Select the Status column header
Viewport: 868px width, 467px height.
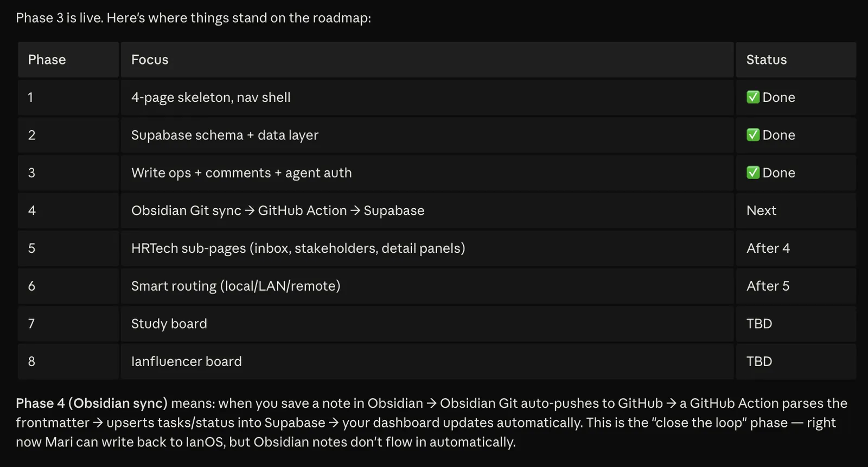(796, 60)
